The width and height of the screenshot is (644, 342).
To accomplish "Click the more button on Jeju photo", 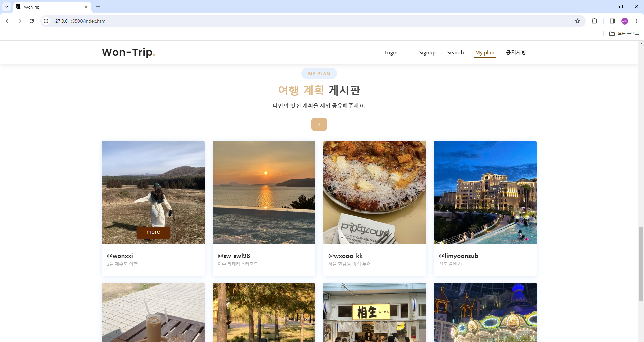I will point(153,232).
